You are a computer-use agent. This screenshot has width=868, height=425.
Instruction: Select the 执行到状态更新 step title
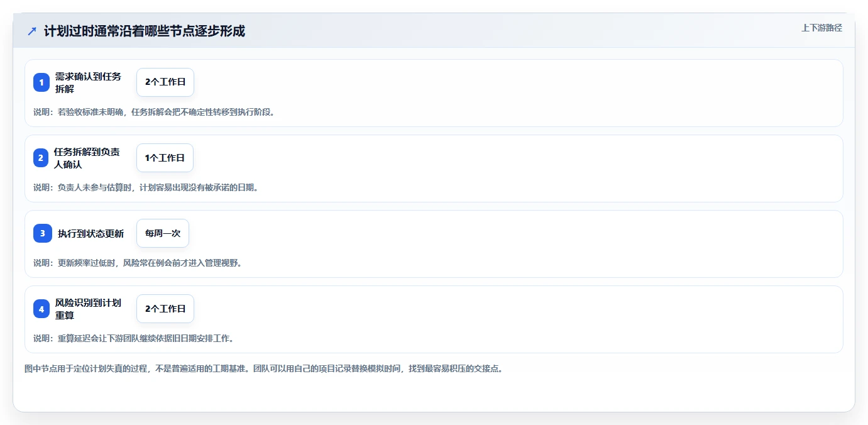tap(91, 233)
